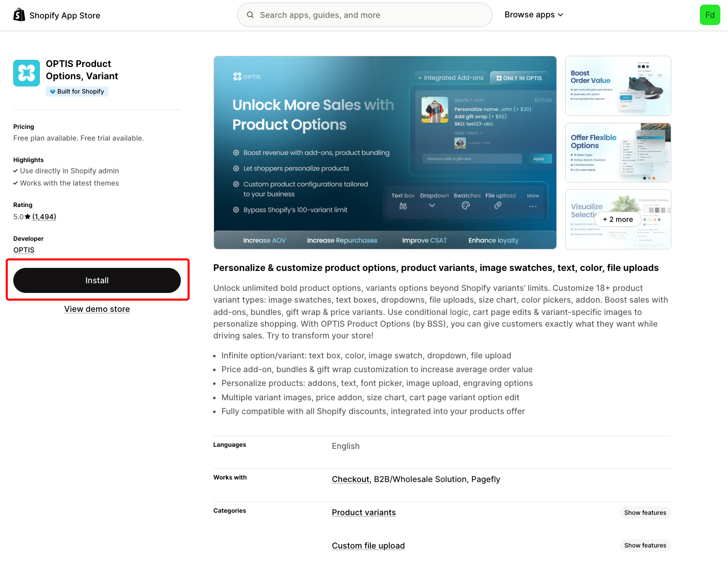The height and width of the screenshot is (570, 728).
Task: Open the View demo store link
Action: pos(97,309)
